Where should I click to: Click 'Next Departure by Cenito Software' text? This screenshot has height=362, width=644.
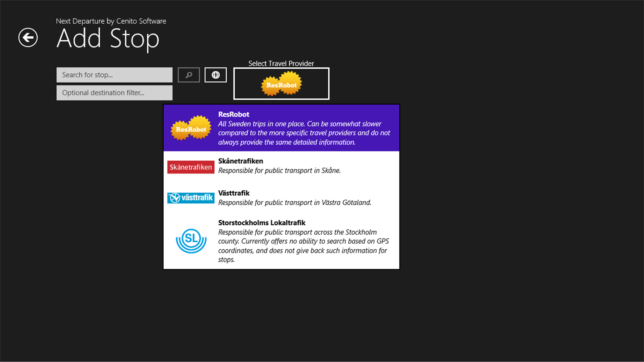tap(111, 21)
